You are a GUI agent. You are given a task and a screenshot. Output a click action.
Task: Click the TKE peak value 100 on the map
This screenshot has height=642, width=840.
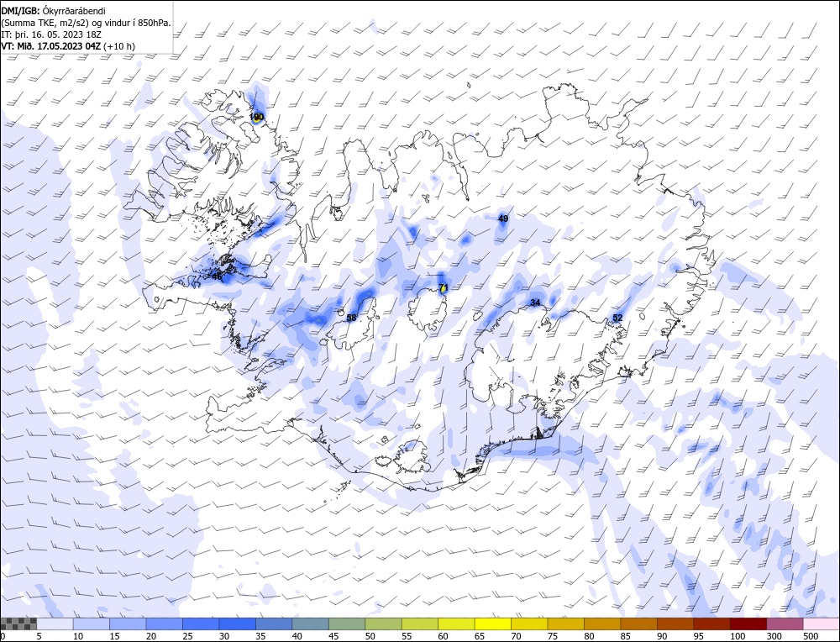pyautogui.click(x=256, y=117)
